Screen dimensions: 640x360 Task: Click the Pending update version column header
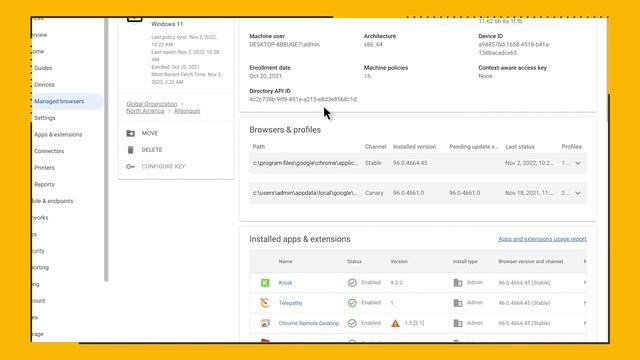tap(474, 147)
